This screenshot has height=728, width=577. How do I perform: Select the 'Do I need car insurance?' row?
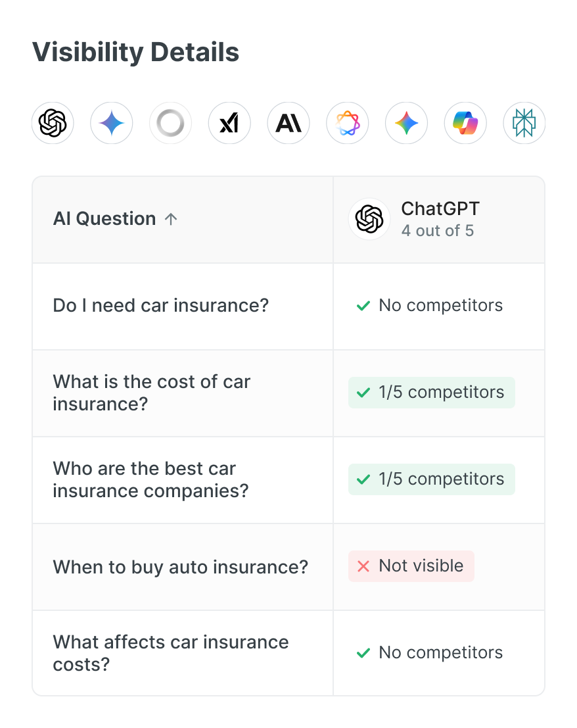point(160,306)
